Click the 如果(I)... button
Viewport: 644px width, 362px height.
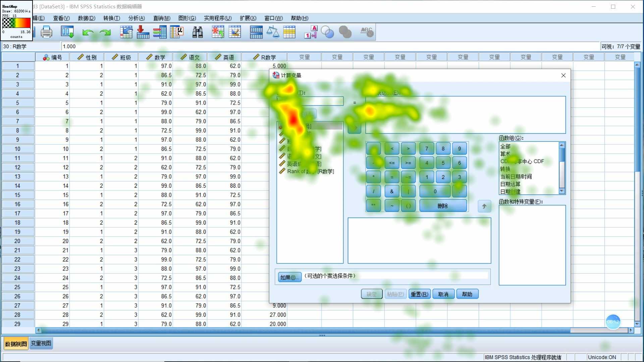(289, 277)
